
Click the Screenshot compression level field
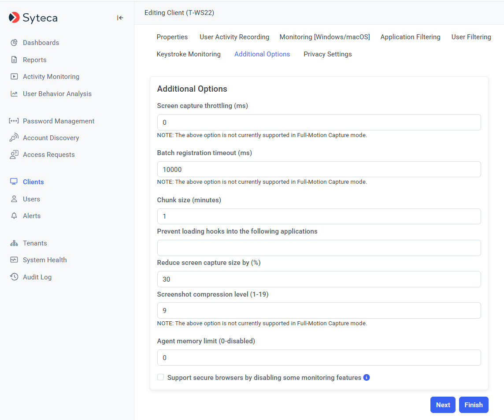319,311
